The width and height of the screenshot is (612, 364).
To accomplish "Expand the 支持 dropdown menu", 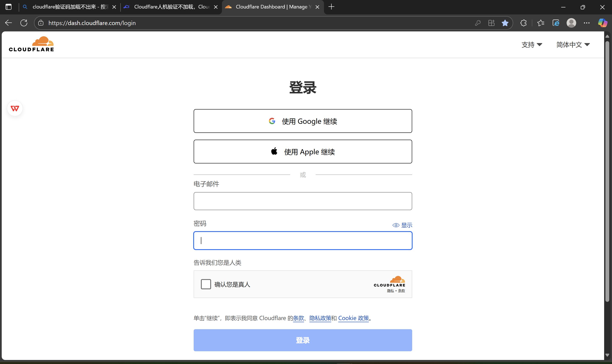I will [532, 45].
